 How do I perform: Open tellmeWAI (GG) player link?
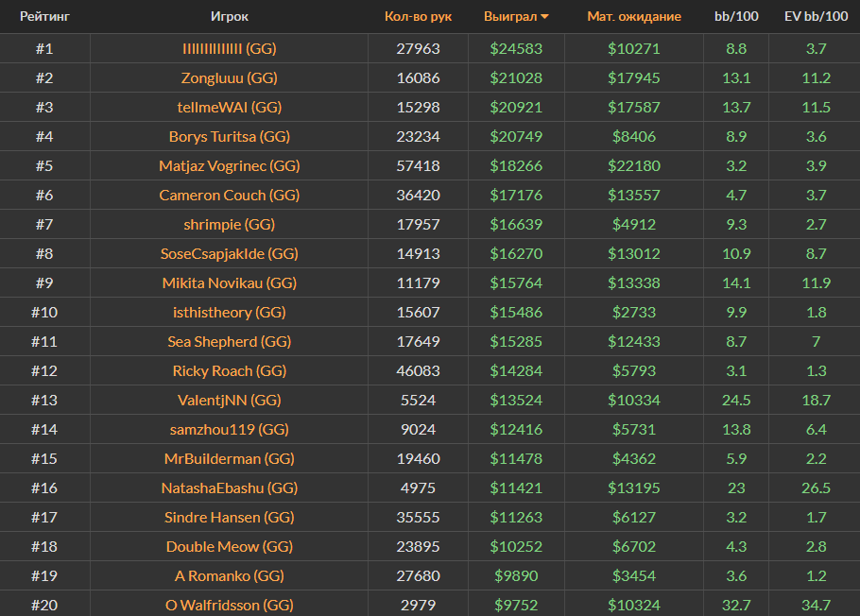(230, 108)
